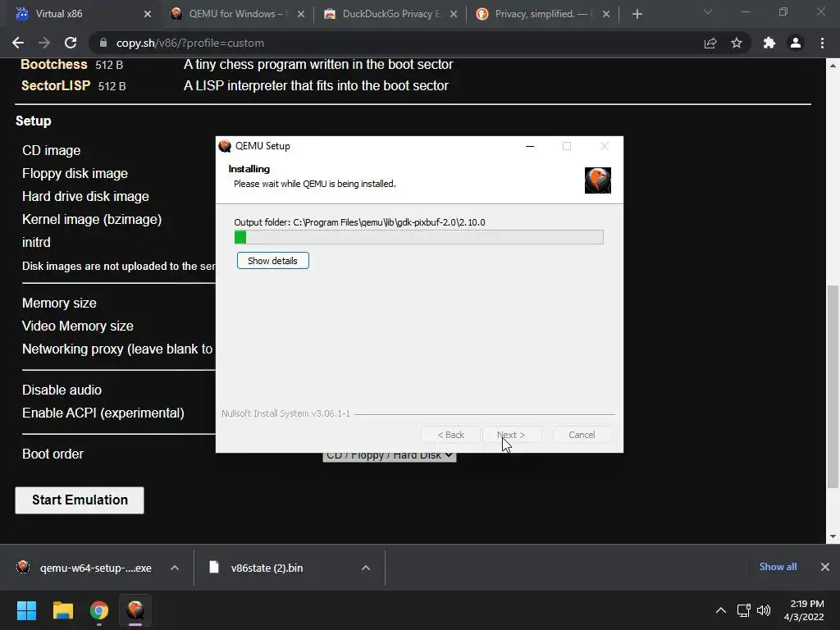Click the Video Memory size label
840x630 pixels.
[x=78, y=326]
